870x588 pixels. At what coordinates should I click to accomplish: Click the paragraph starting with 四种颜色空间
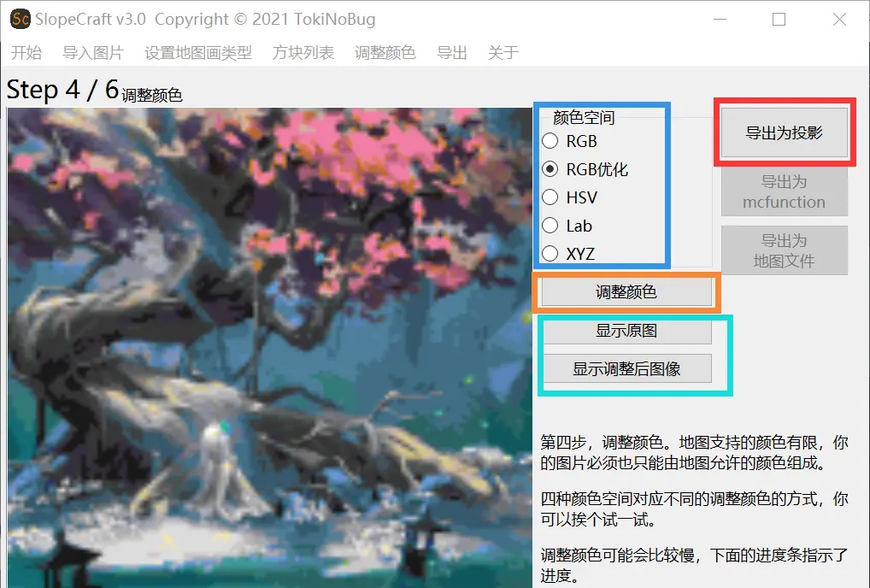coord(694,509)
